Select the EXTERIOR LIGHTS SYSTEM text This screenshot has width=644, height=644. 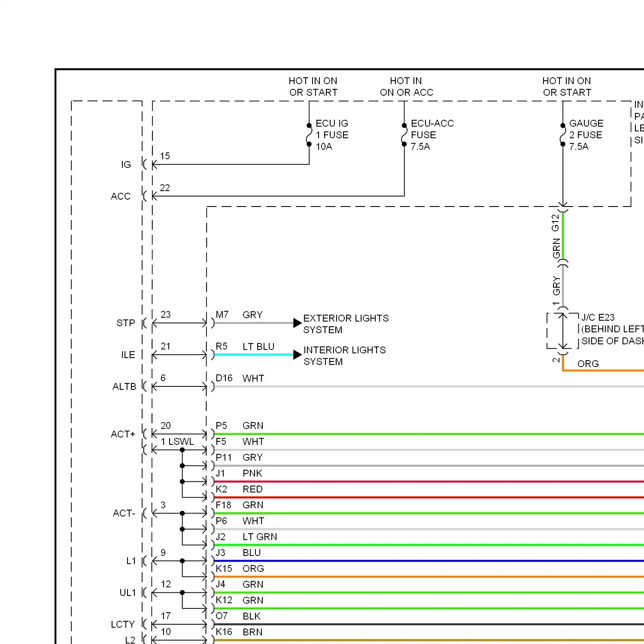pyautogui.click(x=346, y=324)
